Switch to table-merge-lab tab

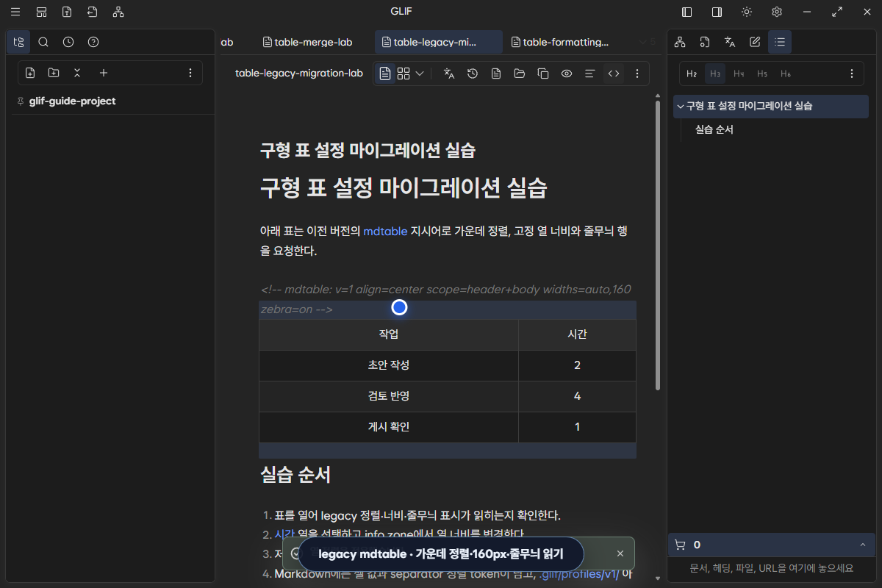[x=307, y=42]
